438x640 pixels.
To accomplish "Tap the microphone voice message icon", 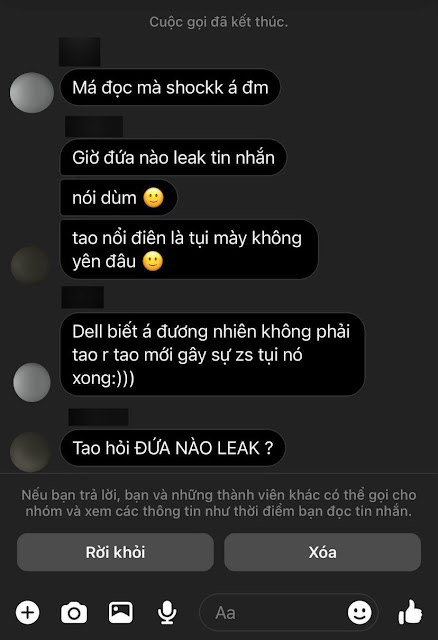I will click(167, 613).
